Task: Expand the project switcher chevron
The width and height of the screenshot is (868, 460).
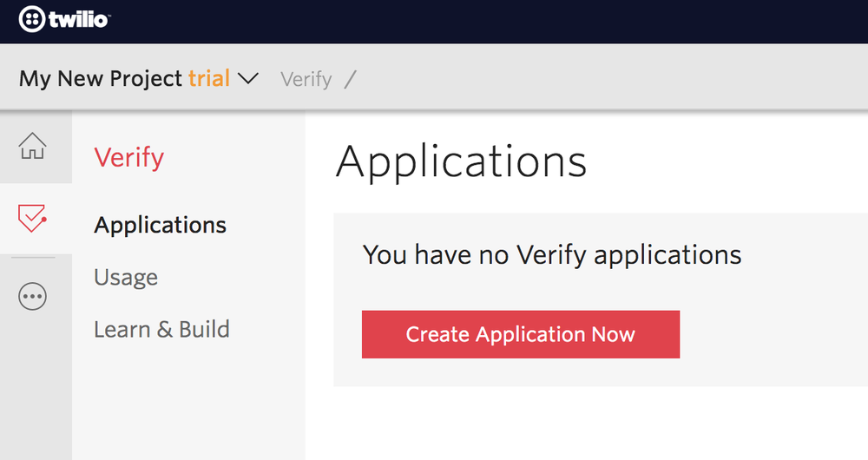Action: pyautogui.click(x=248, y=79)
